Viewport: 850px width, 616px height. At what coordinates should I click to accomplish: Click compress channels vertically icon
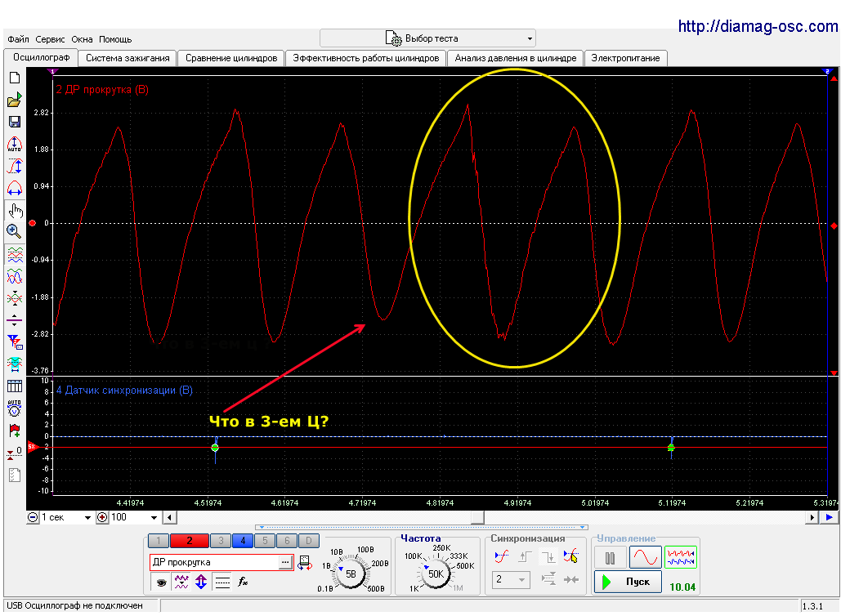click(15, 298)
